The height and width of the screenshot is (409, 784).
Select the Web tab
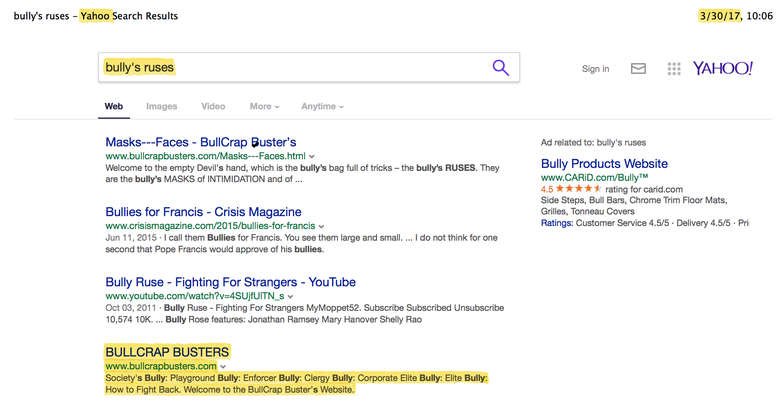(114, 106)
